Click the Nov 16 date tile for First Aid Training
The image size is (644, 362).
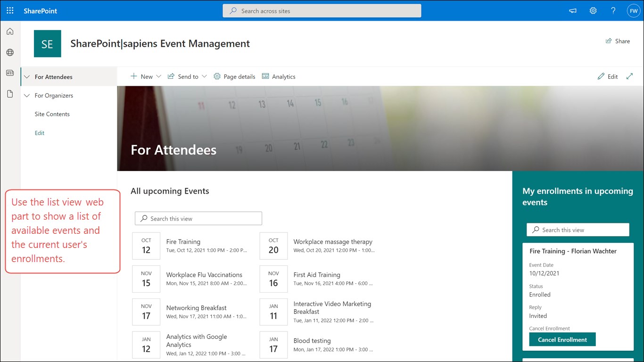(x=273, y=279)
